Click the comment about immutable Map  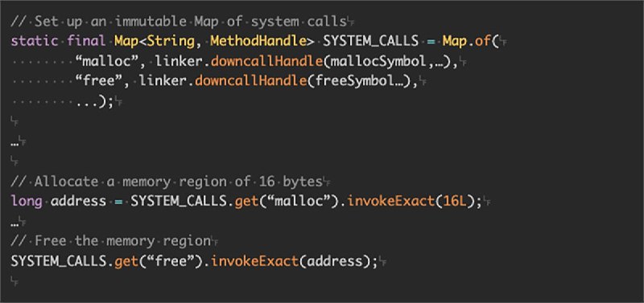point(178,22)
